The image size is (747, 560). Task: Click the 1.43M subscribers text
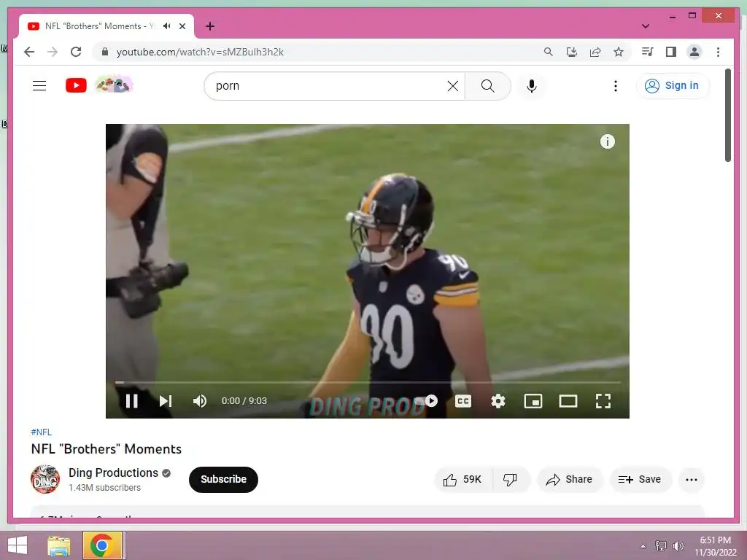click(x=105, y=488)
